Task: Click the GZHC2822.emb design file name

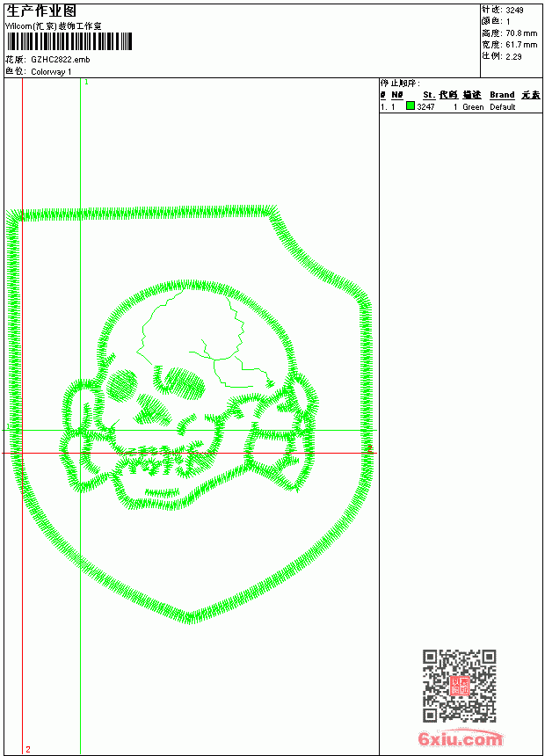Action: click(61, 60)
